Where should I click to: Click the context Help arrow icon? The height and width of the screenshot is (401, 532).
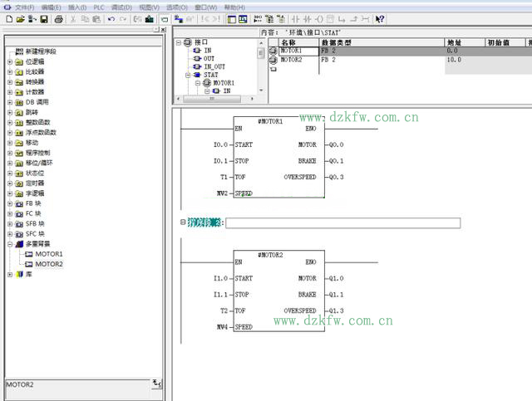[x=380, y=18]
